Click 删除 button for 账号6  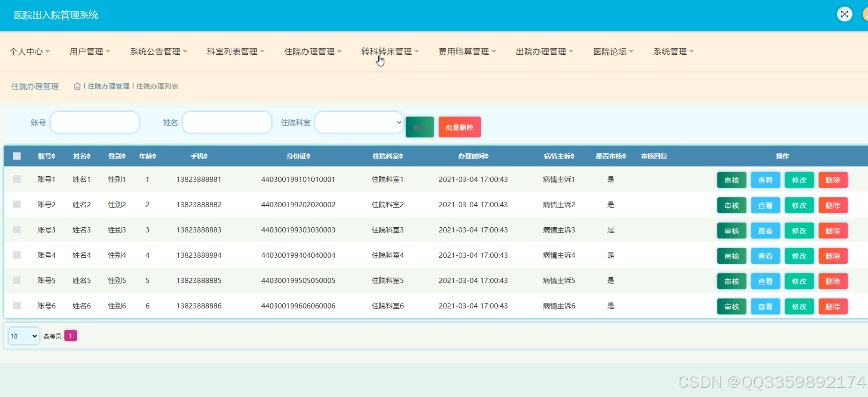pyautogui.click(x=833, y=306)
